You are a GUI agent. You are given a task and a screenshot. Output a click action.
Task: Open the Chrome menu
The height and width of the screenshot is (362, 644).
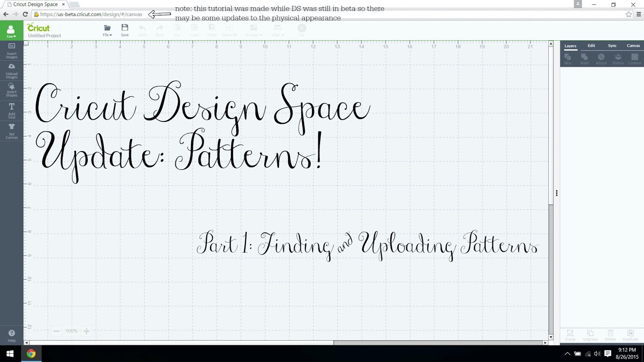tap(639, 14)
